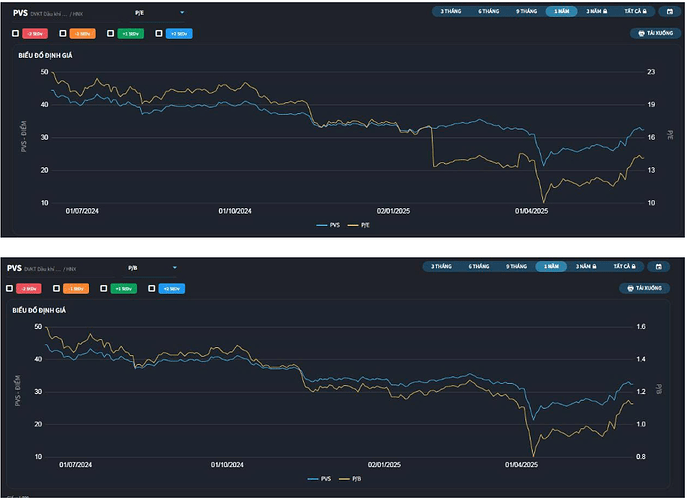Enable the -2 StDv checkbox in P/E panel
The height and width of the screenshot is (500, 687).
click(x=15, y=33)
